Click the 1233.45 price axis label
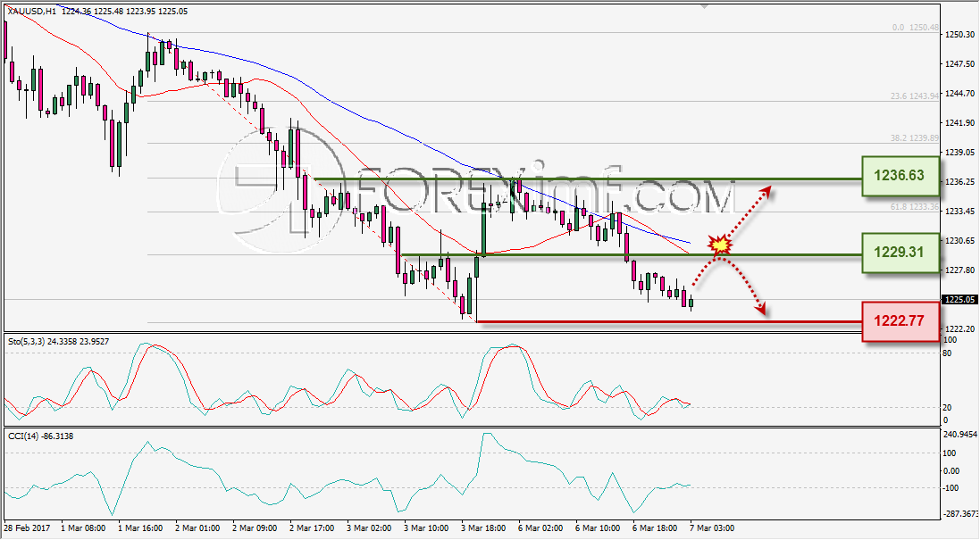The height and width of the screenshot is (540, 980). pyautogui.click(x=960, y=212)
